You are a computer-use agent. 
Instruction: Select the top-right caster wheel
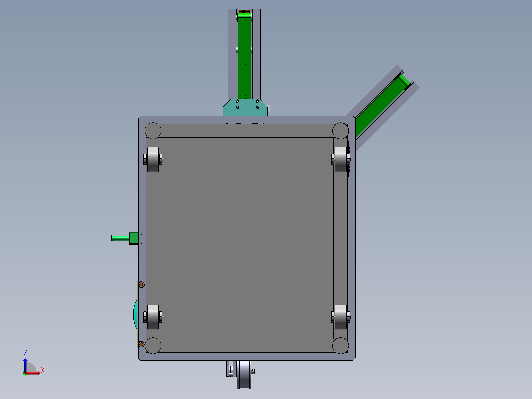click(341, 159)
